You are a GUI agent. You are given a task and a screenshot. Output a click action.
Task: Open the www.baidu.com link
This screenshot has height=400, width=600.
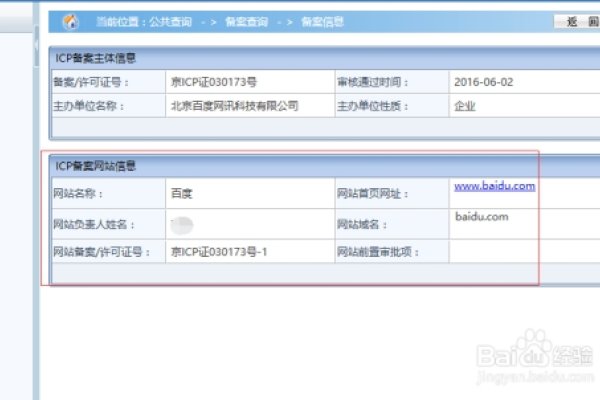tap(494, 186)
